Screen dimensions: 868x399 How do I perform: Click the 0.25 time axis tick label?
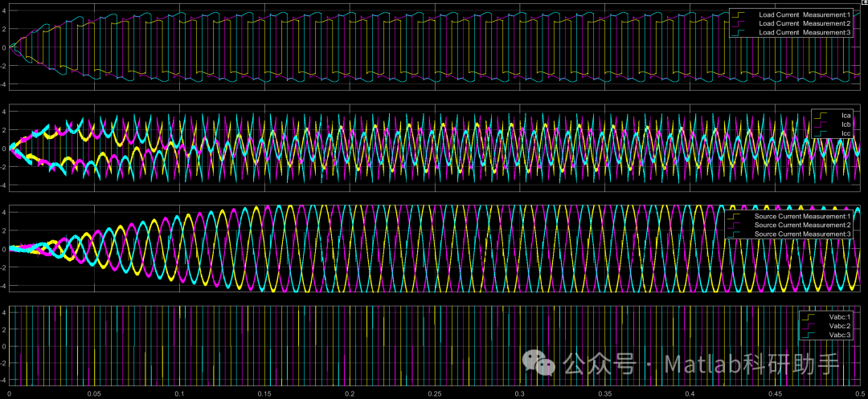pos(435,393)
